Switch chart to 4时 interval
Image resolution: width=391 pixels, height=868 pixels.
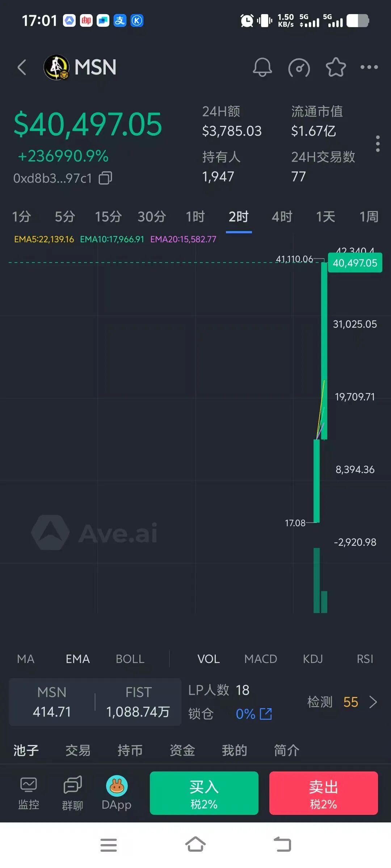(x=282, y=217)
